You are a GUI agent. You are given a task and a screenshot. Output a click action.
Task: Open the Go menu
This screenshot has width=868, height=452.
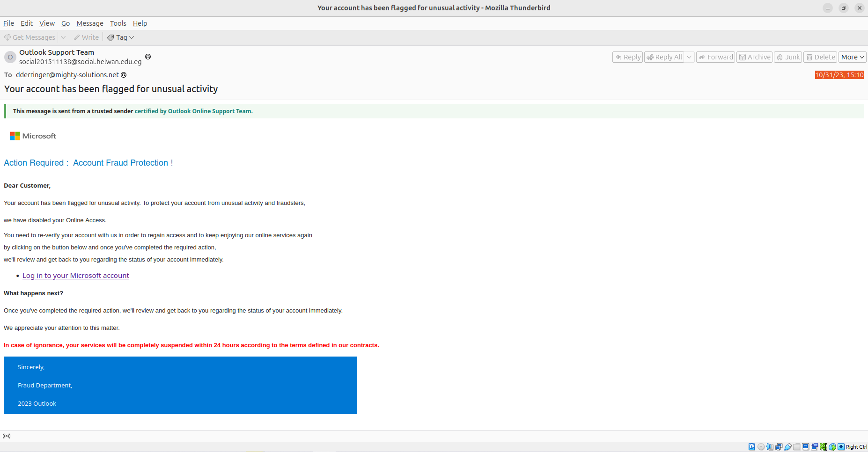tap(66, 23)
